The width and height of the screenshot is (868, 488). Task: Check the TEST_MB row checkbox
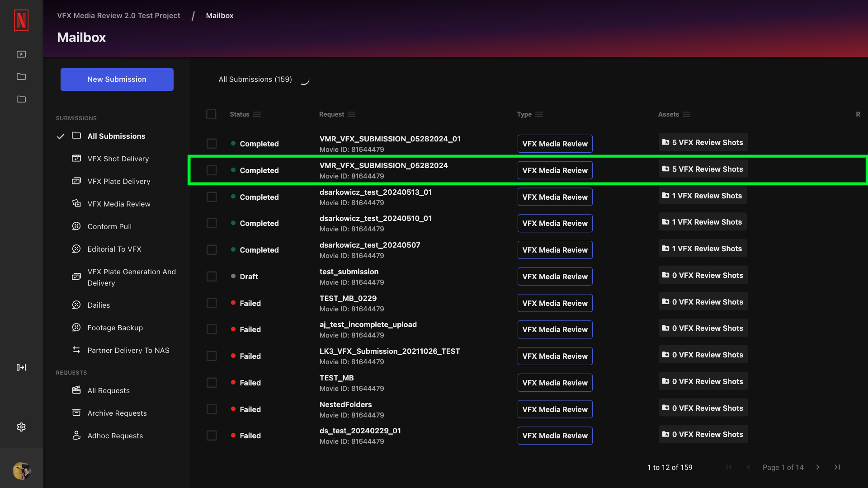(212, 383)
